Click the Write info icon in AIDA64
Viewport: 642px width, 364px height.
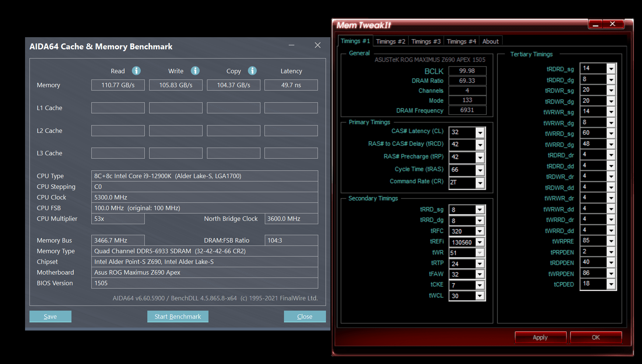pos(195,71)
